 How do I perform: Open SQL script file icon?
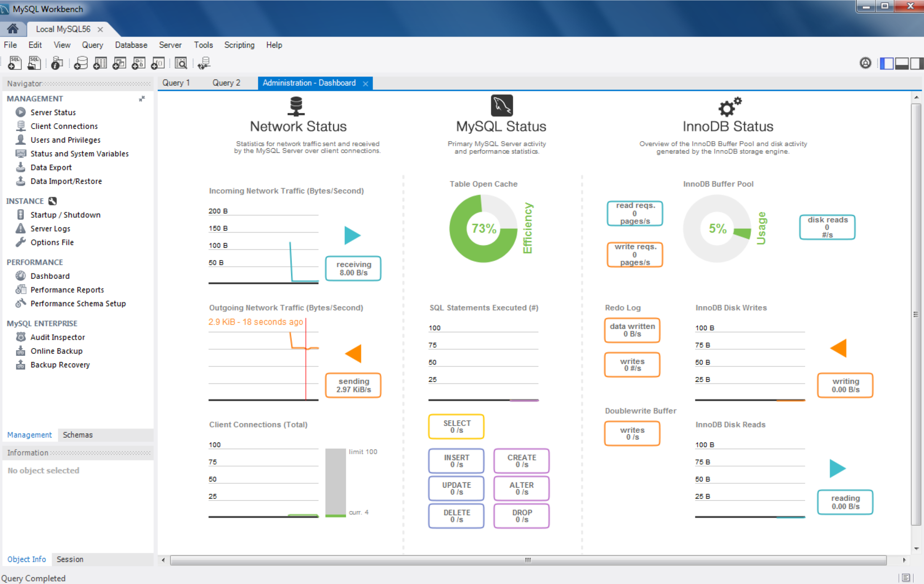(34, 63)
